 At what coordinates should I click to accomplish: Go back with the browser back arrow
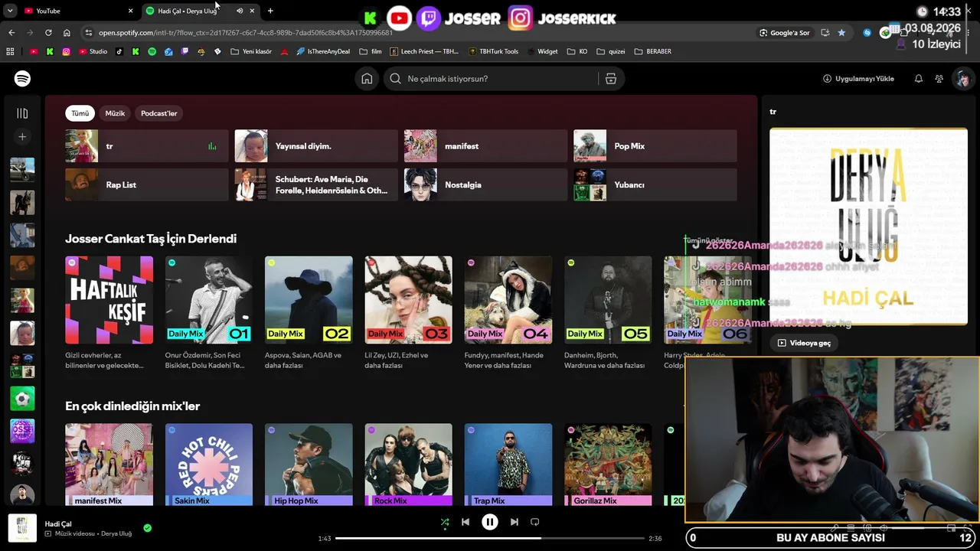11,33
